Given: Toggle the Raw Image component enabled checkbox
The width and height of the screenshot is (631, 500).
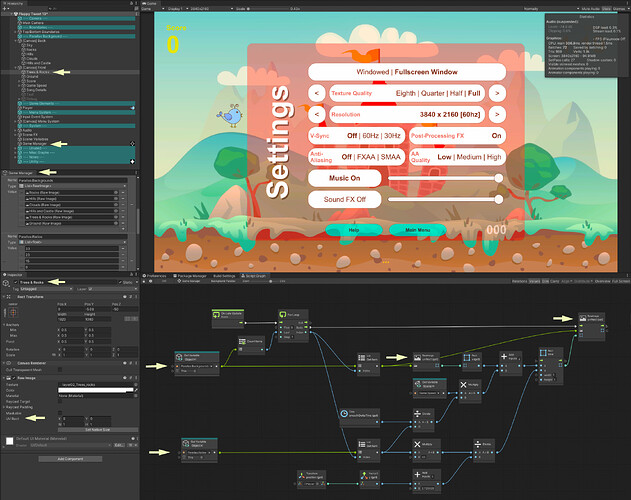Looking at the screenshot, I should click(x=14, y=378).
